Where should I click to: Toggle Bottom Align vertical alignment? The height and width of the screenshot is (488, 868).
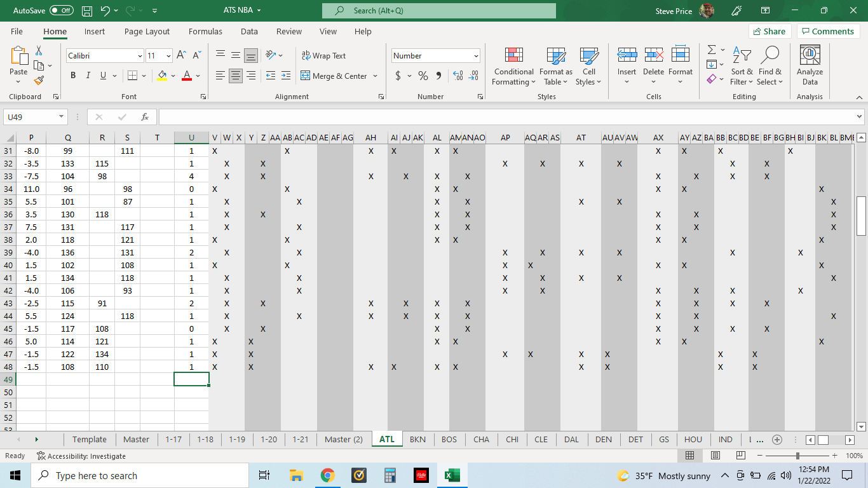point(251,56)
